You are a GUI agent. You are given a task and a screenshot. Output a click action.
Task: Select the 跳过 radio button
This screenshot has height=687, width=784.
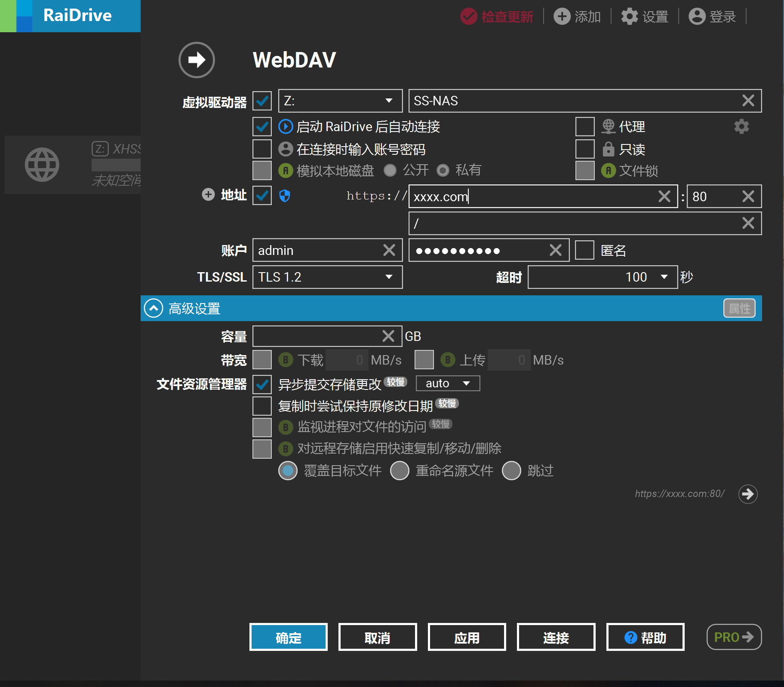coord(511,471)
